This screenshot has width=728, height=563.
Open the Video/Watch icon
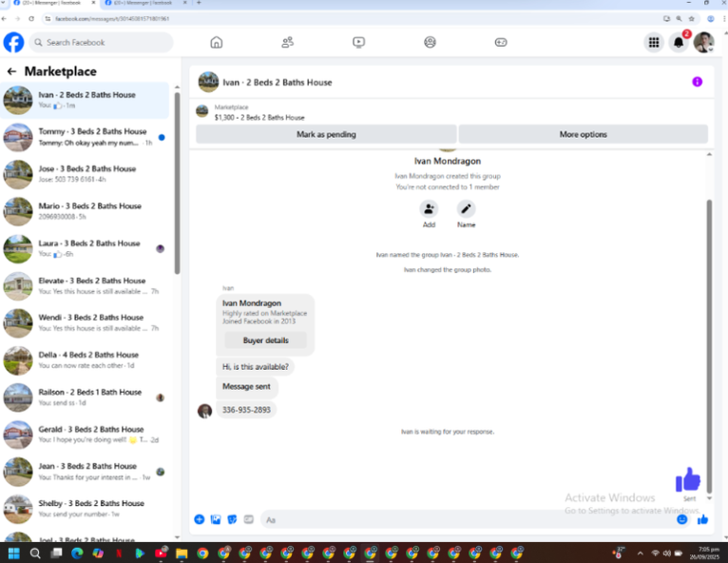coord(358,42)
